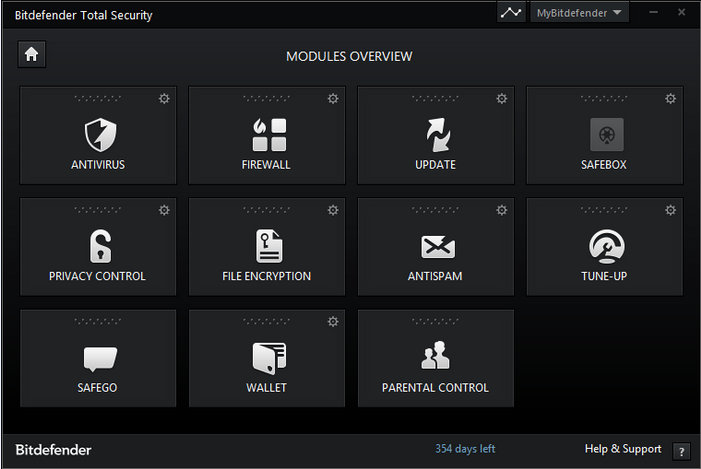Open Firewall settings gear

tap(333, 98)
